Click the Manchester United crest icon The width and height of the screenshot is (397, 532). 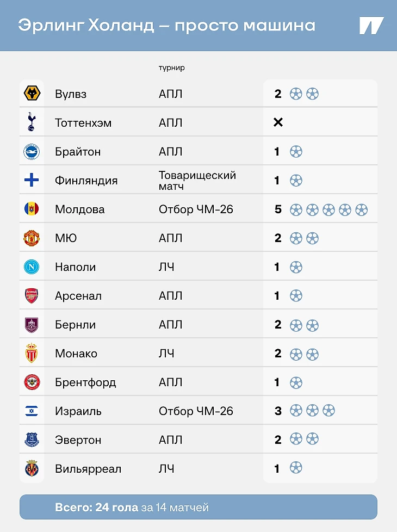32,238
